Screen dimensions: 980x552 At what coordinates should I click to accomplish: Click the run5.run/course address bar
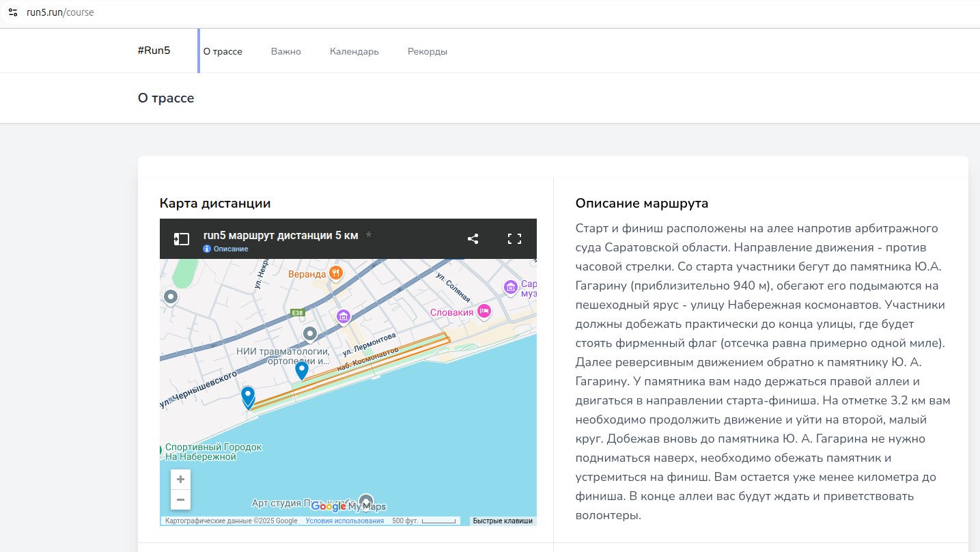[x=60, y=12]
